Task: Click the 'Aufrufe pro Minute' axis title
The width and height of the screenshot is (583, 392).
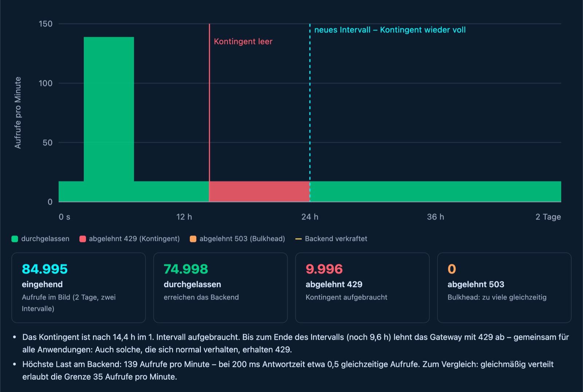Action: click(x=17, y=113)
